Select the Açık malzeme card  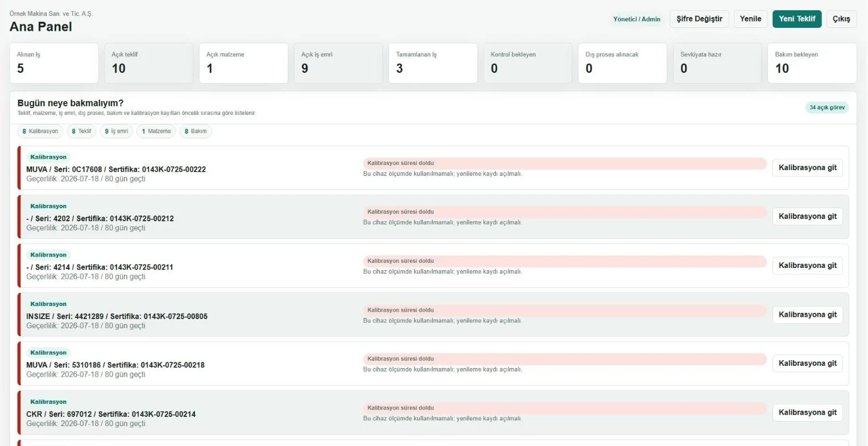(244, 63)
